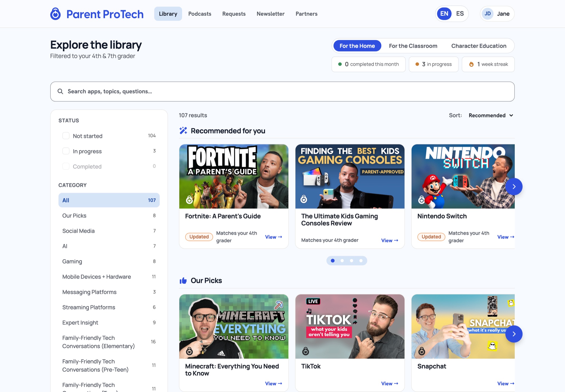Click the flame week streak icon
Image resolution: width=565 pixels, height=392 pixels.
pyautogui.click(x=472, y=64)
